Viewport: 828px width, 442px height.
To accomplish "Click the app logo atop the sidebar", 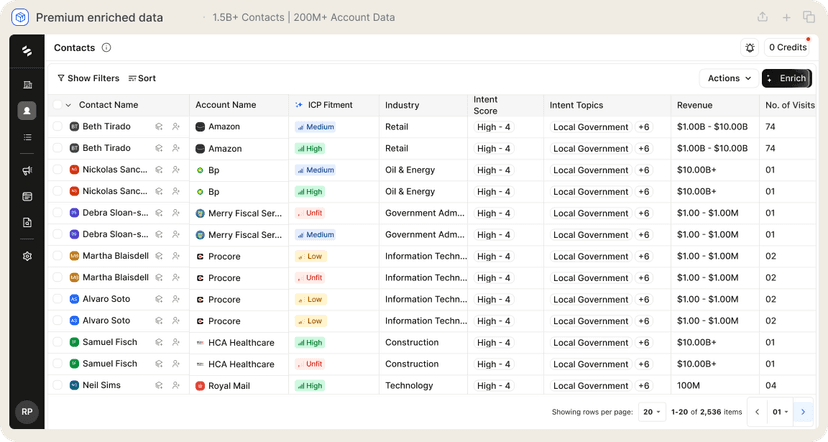I will point(27,51).
